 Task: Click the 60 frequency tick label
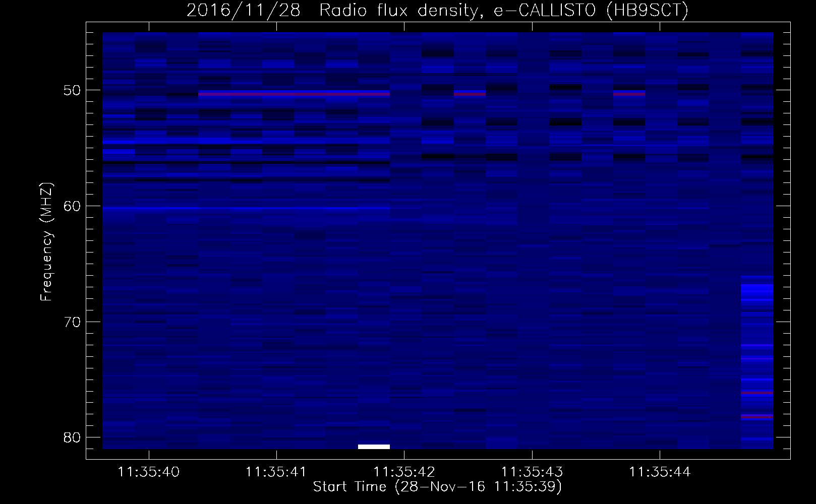click(x=72, y=206)
